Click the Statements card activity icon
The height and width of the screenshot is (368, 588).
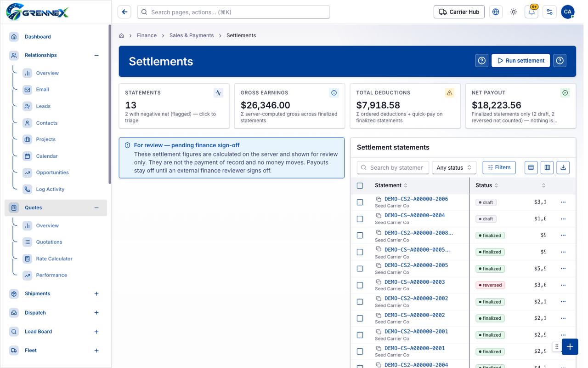point(219,93)
